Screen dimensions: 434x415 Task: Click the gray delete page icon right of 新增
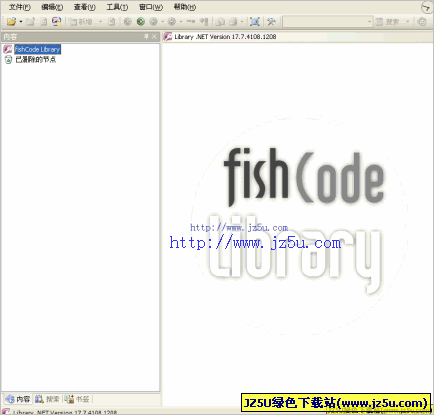click(112, 22)
